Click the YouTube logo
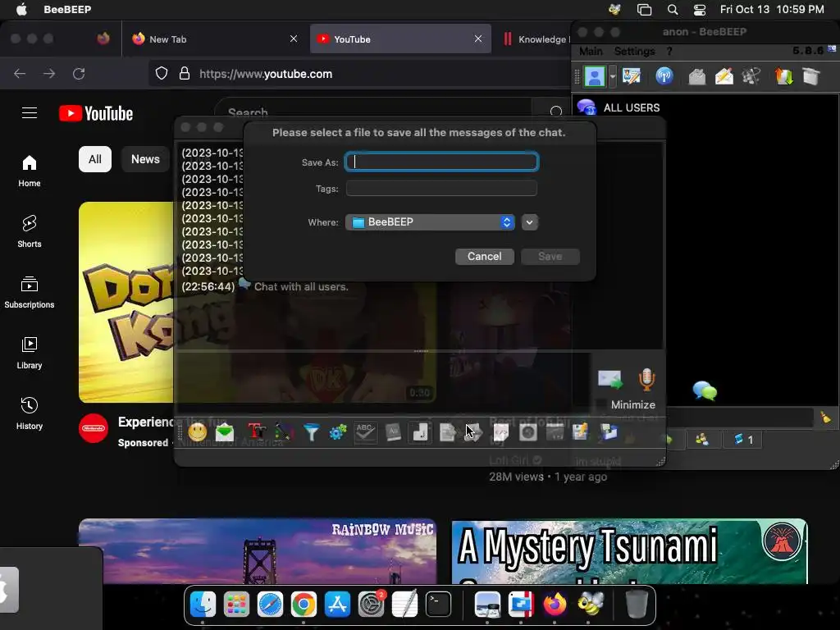Viewport: 840px width, 630px height. pos(96,113)
